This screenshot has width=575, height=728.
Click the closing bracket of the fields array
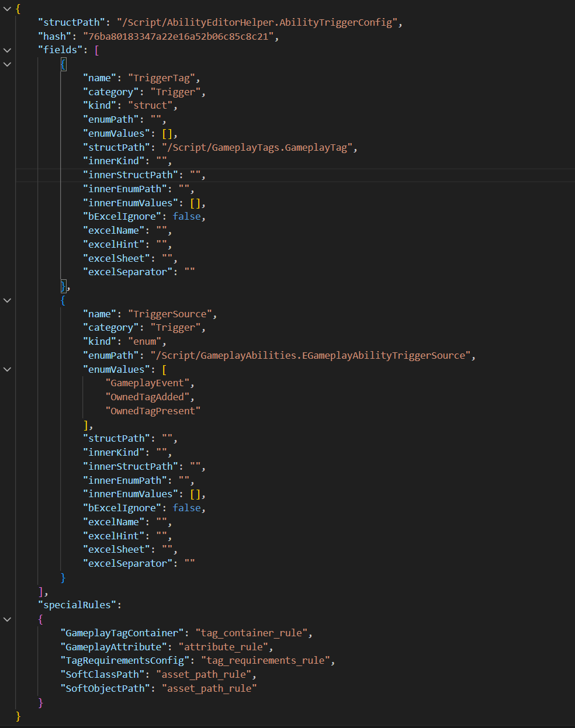40,591
